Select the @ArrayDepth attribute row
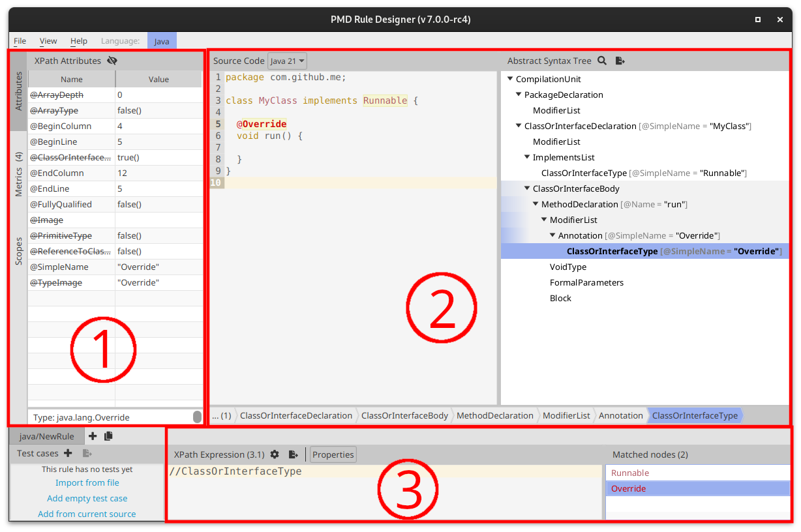801x532 pixels. point(115,95)
